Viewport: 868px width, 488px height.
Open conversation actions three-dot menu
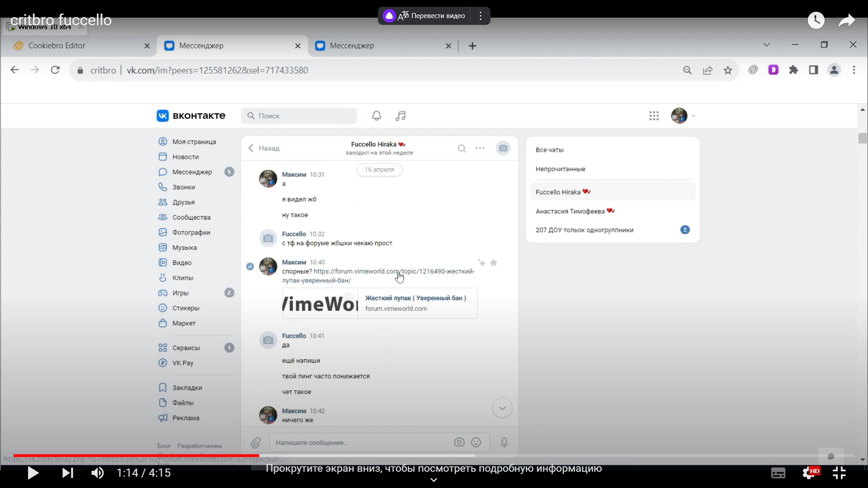(x=480, y=148)
